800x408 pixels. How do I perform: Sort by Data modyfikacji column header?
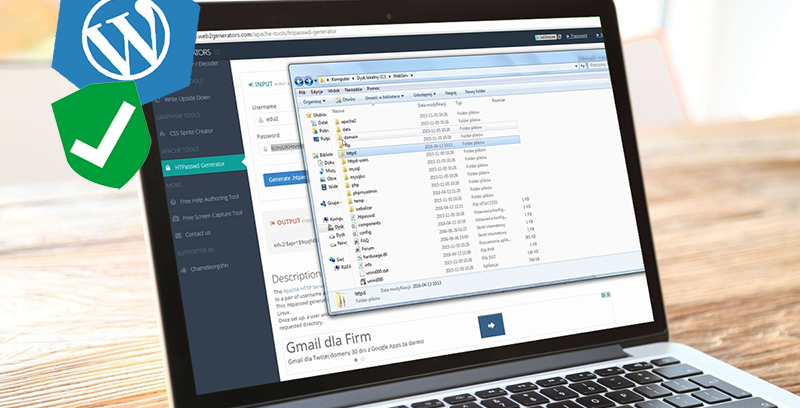tap(432, 105)
